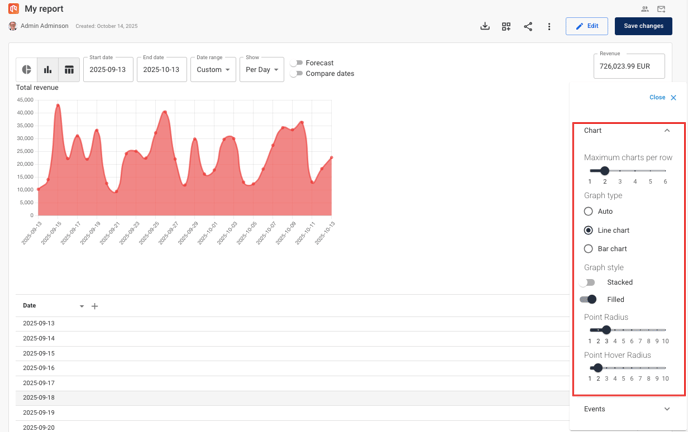Select the Bar chart radio button

[588, 249]
